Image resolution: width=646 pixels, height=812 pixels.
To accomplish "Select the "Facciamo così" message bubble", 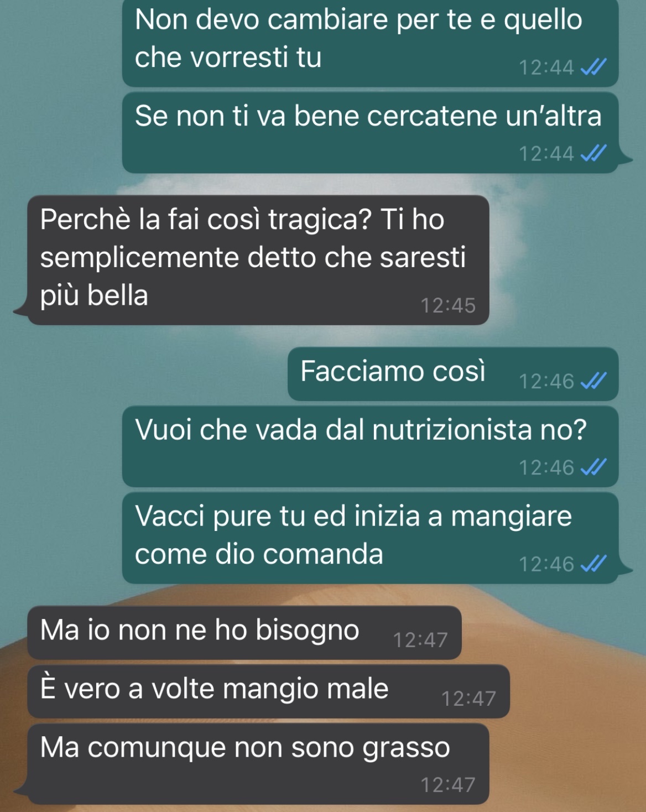I will point(453,374).
